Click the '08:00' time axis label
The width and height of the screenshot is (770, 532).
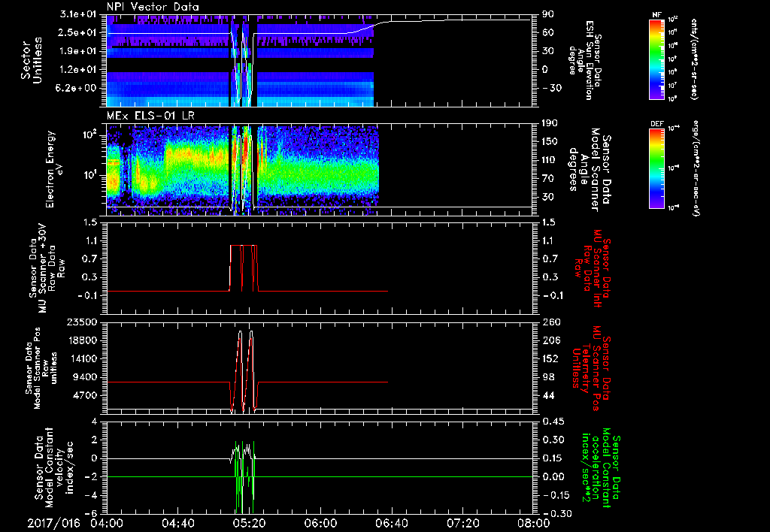click(533, 523)
